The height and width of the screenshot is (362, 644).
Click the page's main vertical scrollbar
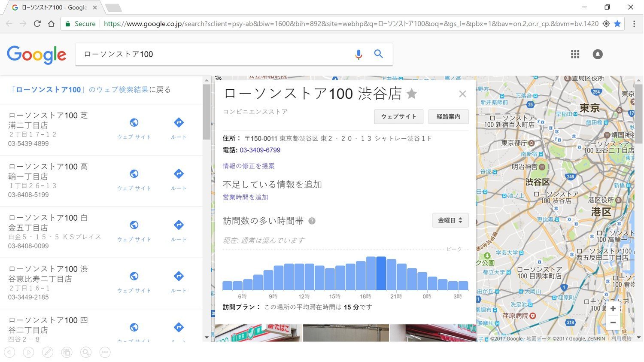(x=638, y=114)
